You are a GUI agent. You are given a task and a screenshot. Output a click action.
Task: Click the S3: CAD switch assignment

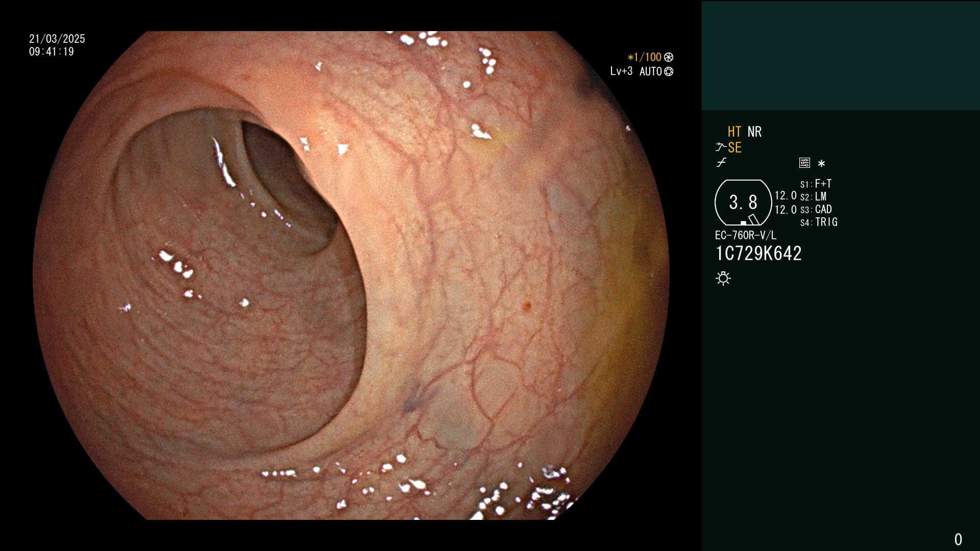[x=816, y=209]
